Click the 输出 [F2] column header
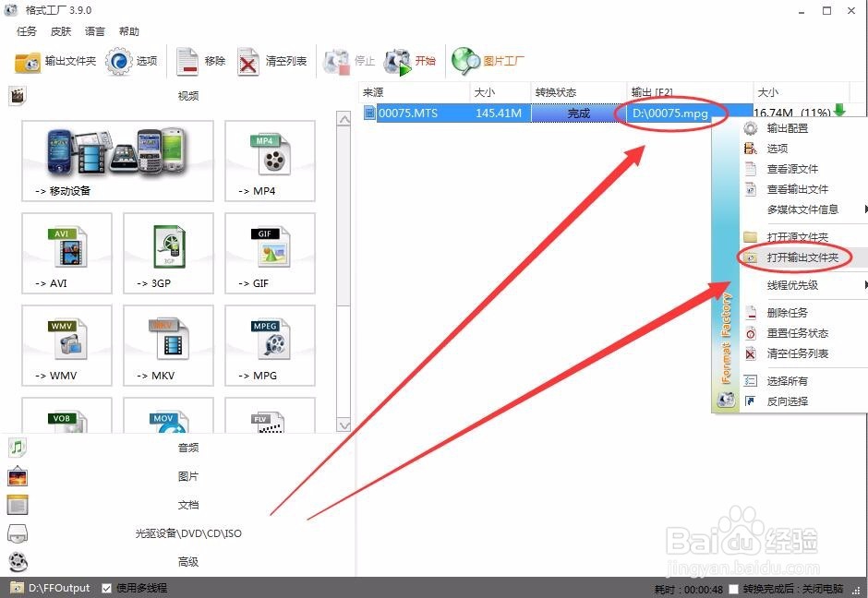This screenshot has height=598, width=868. pos(690,92)
